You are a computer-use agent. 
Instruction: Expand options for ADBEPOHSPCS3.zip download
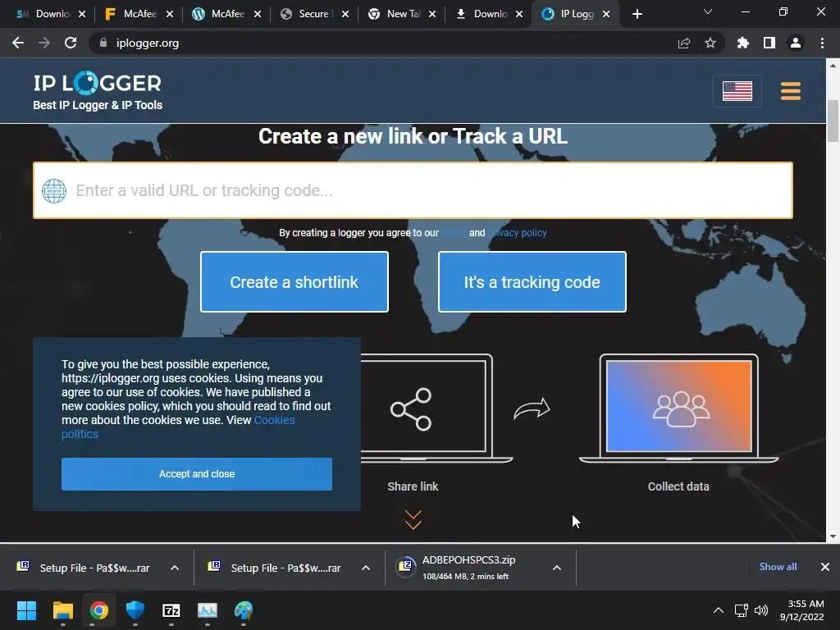557,568
